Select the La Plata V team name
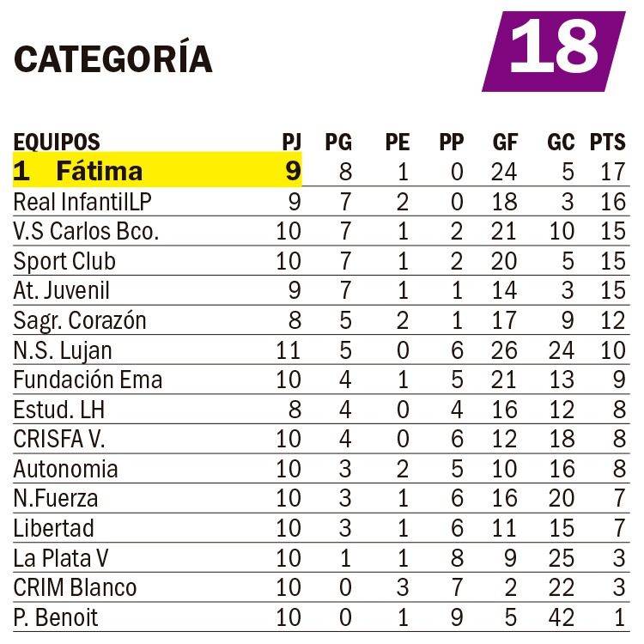This screenshot has height=644, width=644. coord(61,558)
